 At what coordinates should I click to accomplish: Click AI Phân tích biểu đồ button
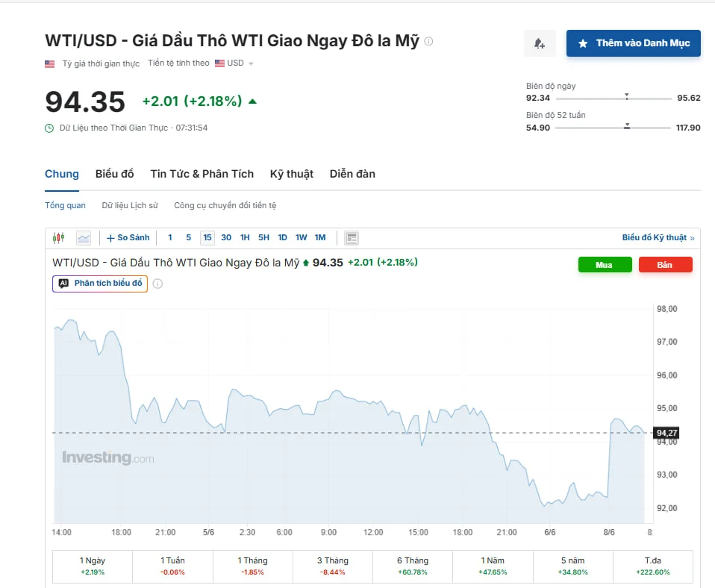pyautogui.click(x=100, y=284)
